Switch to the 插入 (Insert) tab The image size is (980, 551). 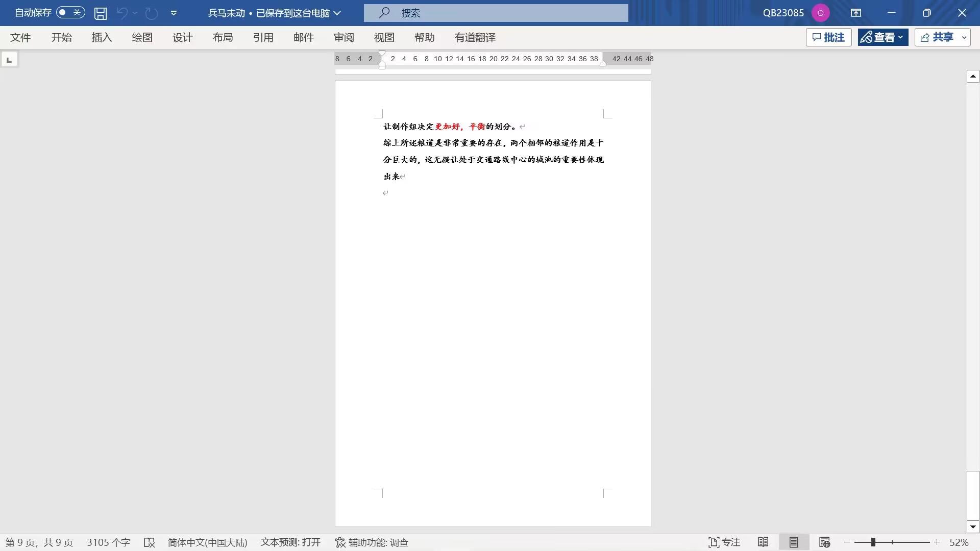coord(102,37)
